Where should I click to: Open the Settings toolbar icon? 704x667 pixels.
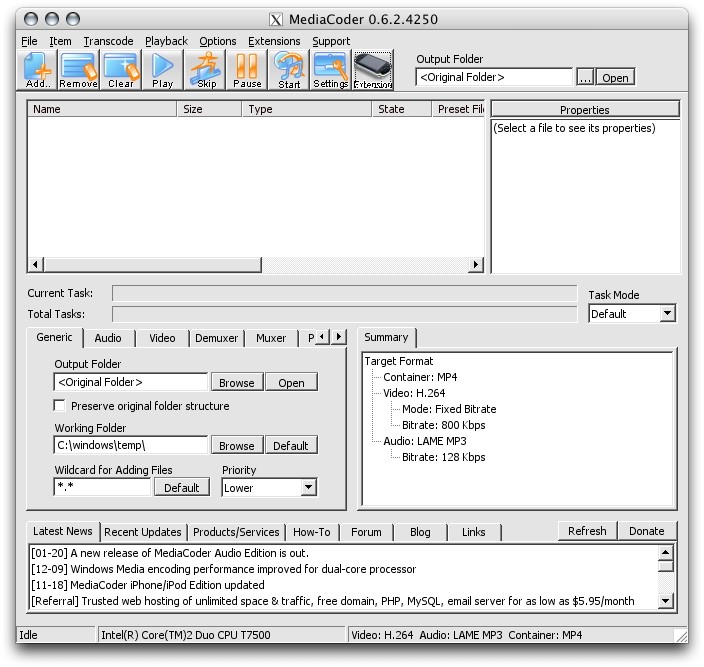coord(330,70)
